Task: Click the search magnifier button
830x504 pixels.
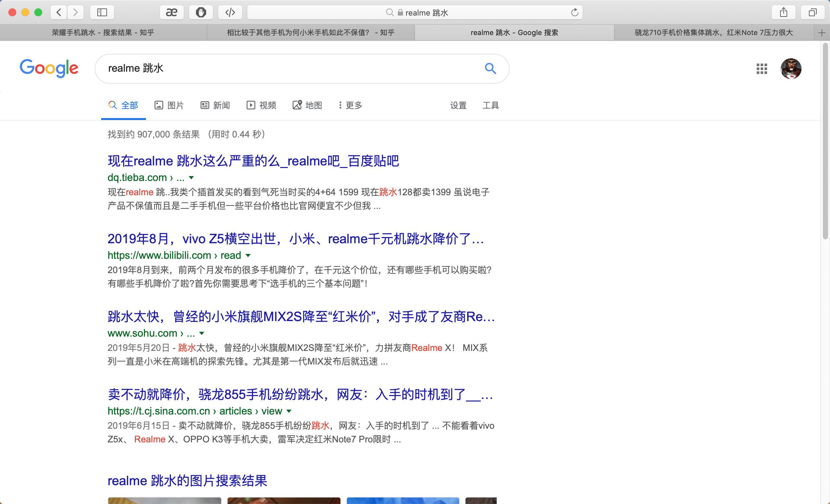Action: (x=491, y=68)
